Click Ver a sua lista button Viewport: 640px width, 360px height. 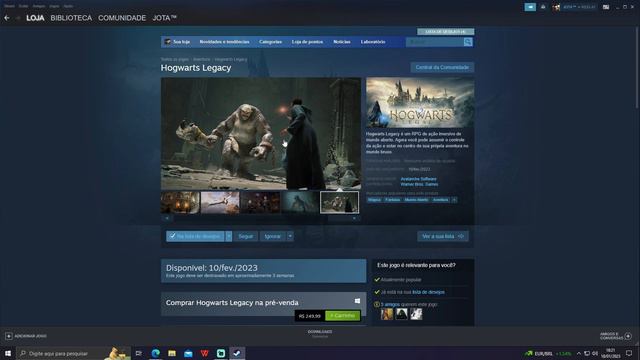tap(443, 236)
